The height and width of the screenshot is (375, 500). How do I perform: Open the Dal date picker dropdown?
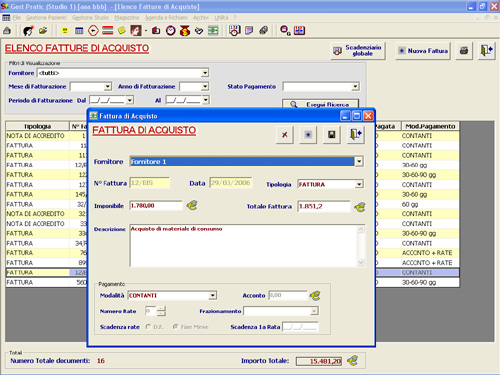[x=130, y=100]
